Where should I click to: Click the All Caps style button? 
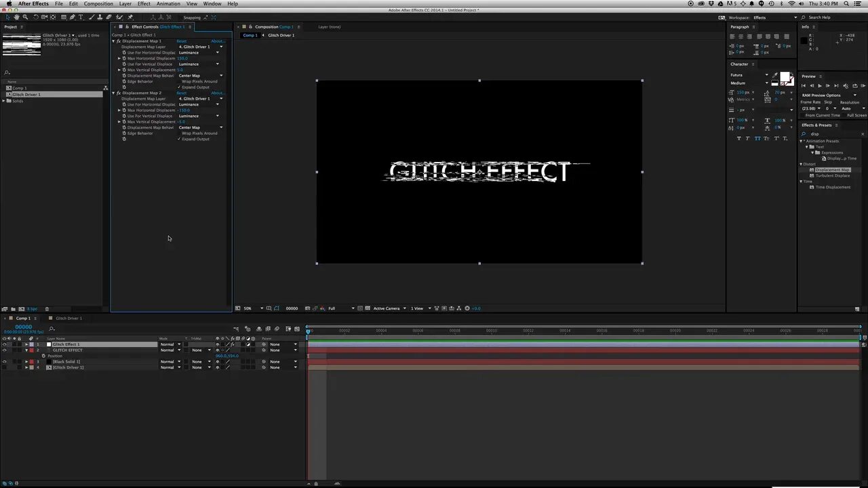[x=757, y=138]
